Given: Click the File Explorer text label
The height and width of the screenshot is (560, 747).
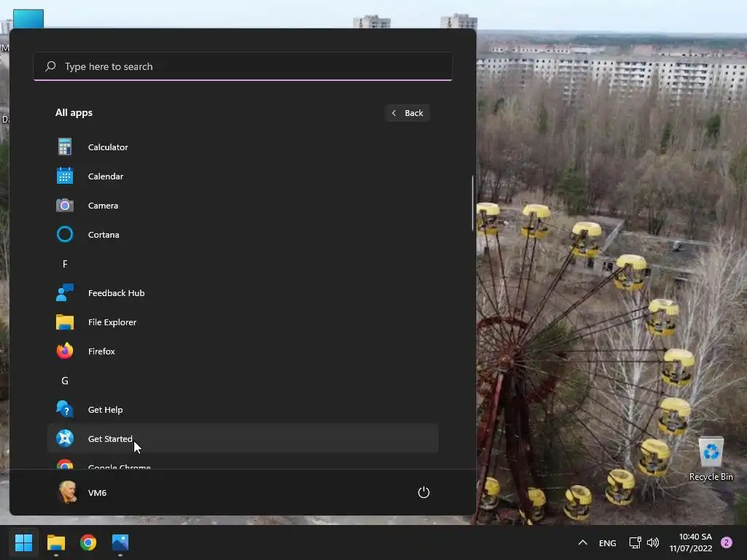Looking at the screenshot, I should click(112, 322).
